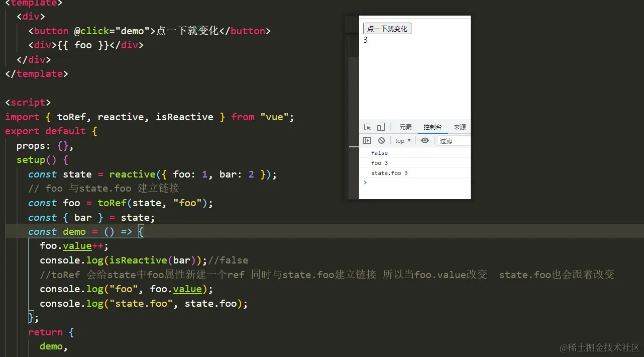Screen dimensions: 644x357
Task: Click the console.log("state.foo", state.foo) line
Action: pos(144,304)
